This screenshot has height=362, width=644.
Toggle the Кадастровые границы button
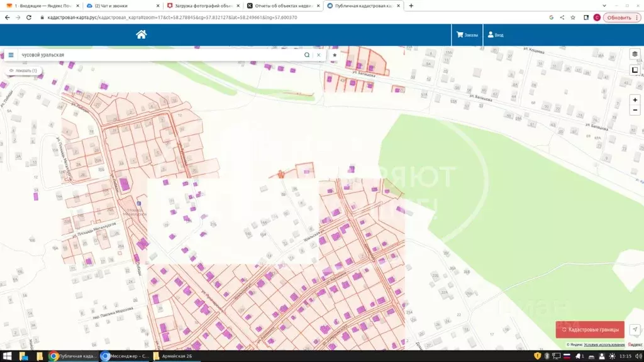coord(590,329)
